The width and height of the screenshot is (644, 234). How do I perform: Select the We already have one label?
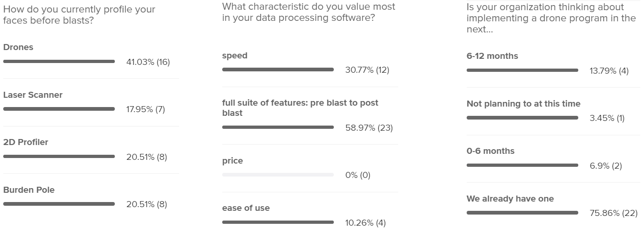tap(510, 199)
